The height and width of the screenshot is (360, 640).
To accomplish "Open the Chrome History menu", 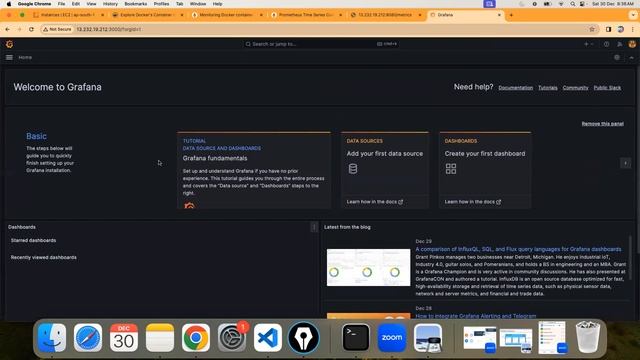I will 110,4.
